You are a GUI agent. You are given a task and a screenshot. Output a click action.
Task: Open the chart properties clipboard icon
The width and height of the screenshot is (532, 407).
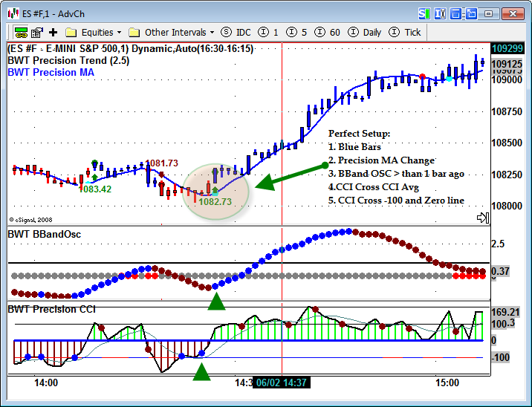pos(37,33)
